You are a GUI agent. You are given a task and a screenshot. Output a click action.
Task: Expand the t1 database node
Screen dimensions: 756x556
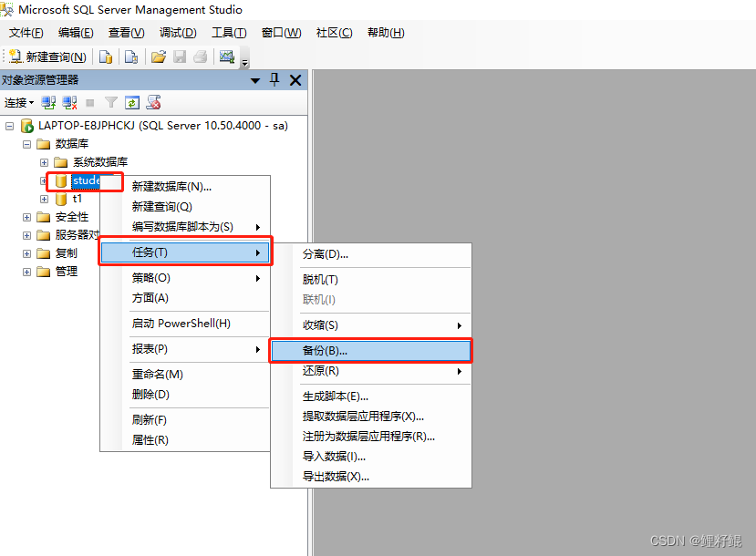click(44, 199)
